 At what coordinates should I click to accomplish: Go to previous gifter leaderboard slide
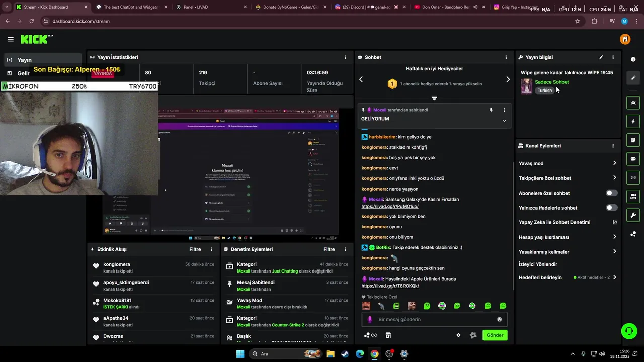(361, 79)
